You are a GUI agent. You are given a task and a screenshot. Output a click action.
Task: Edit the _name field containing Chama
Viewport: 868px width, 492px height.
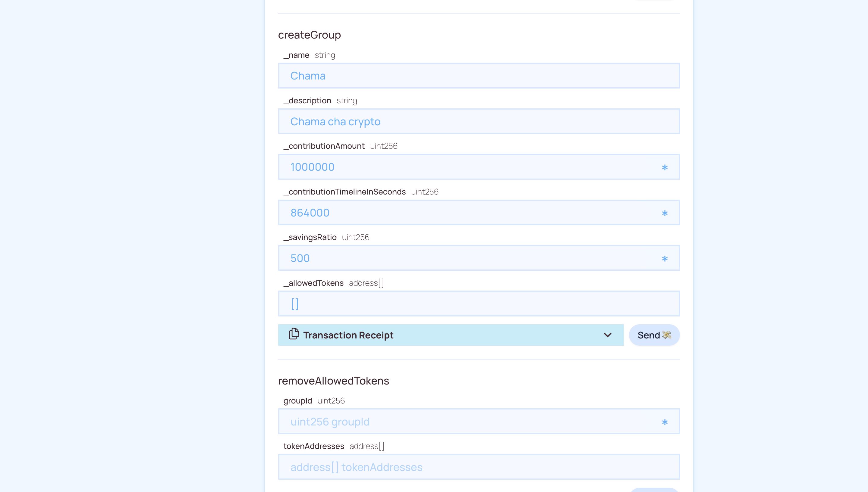pos(479,76)
